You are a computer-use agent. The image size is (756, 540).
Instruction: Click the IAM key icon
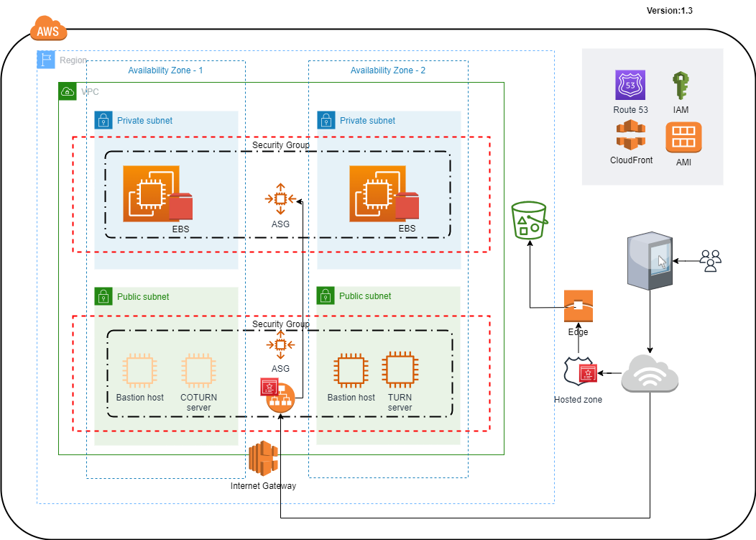coord(681,86)
